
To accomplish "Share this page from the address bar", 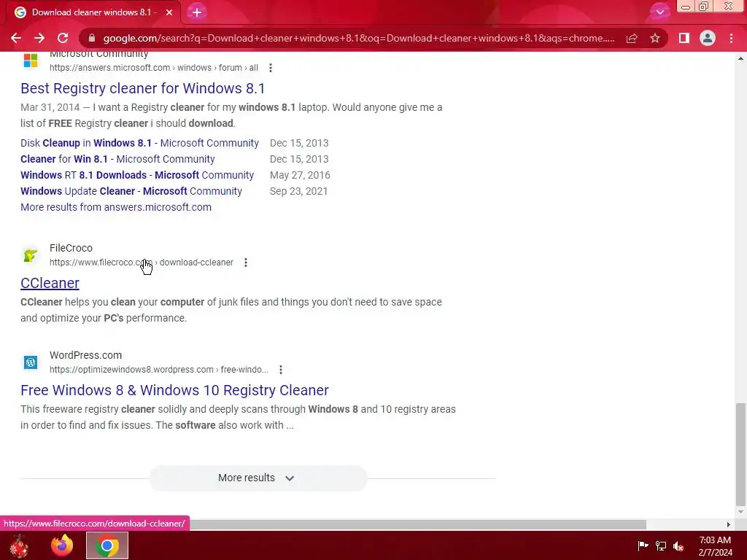I will (x=632, y=38).
